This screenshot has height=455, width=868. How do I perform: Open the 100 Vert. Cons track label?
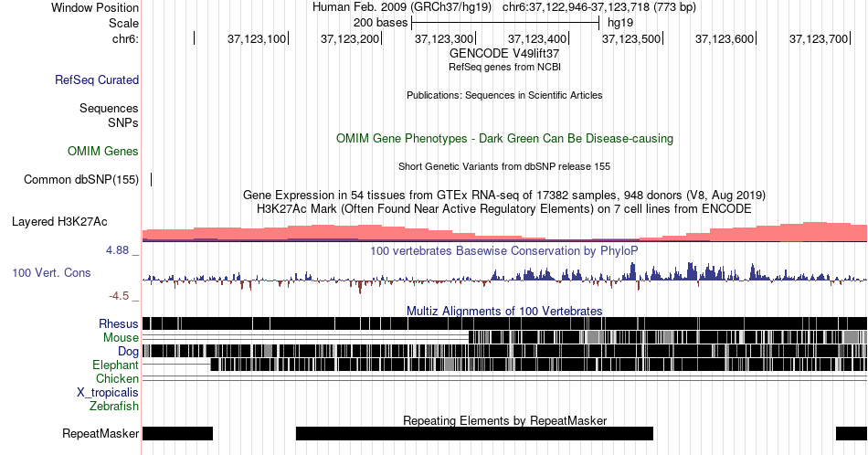coord(51,272)
